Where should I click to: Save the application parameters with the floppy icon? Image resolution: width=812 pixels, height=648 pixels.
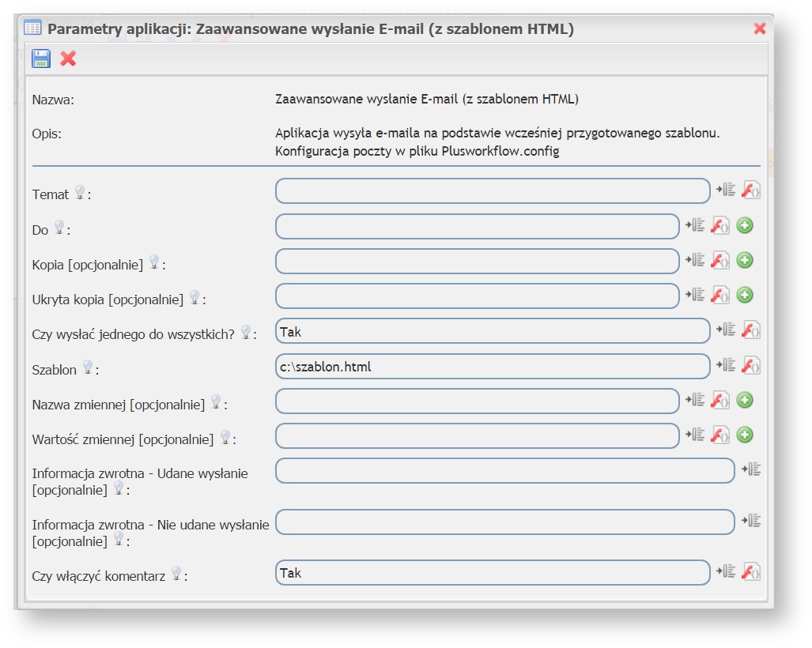[x=41, y=58]
